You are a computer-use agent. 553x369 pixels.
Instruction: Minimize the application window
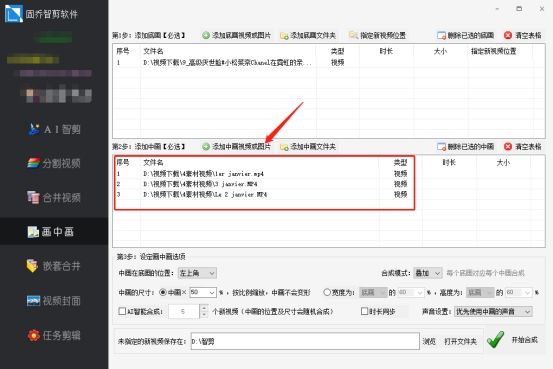coord(497,9)
